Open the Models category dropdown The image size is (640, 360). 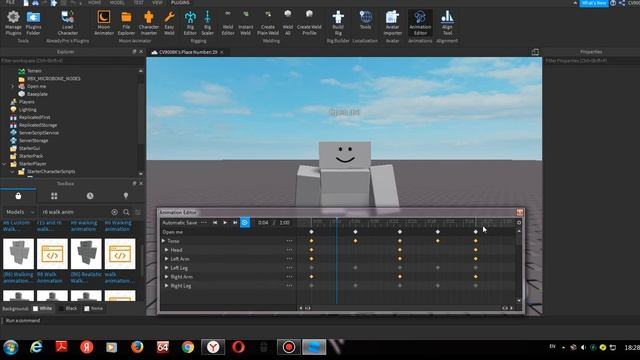(x=20, y=212)
